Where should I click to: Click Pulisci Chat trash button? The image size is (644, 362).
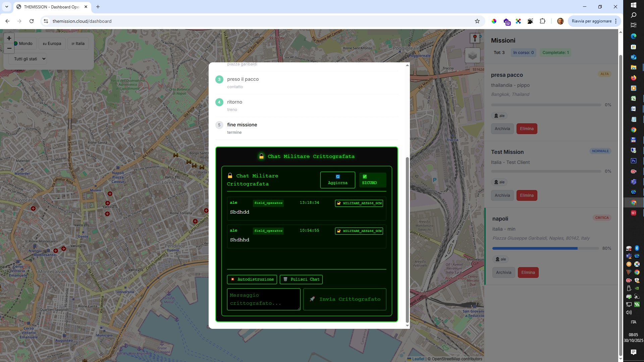(x=301, y=280)
